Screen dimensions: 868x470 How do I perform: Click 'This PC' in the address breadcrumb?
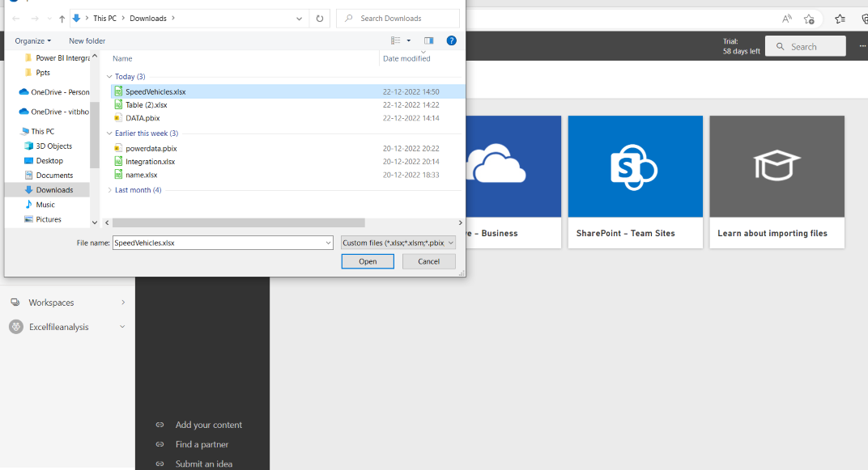tap(104, 19)
